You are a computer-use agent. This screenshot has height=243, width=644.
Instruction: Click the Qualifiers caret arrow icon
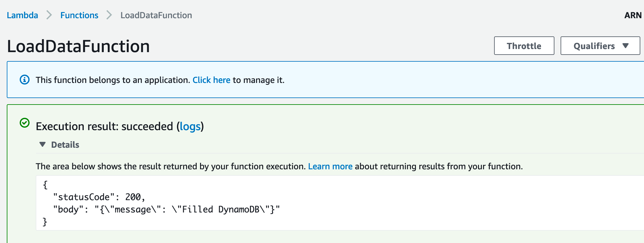pos(625,46)
